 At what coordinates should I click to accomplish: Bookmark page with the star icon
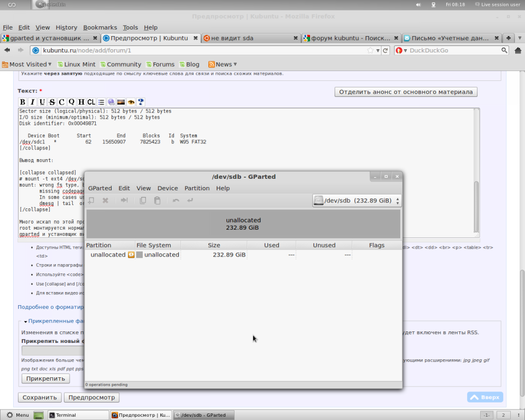370,50
